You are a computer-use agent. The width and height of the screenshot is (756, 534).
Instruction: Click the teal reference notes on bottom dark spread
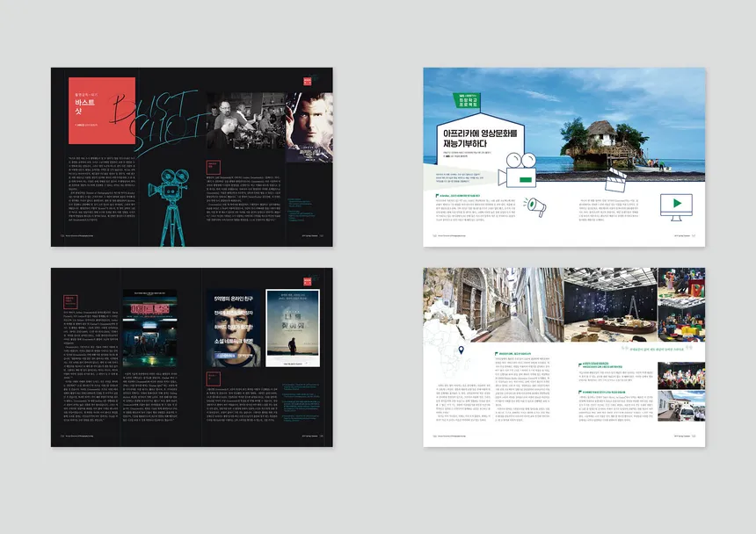(302, 402)
